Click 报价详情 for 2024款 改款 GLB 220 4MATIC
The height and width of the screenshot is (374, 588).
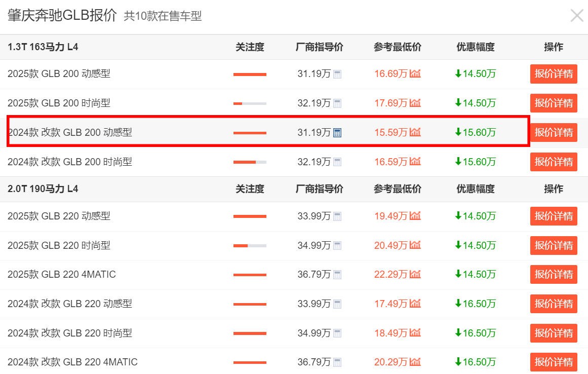554,362
